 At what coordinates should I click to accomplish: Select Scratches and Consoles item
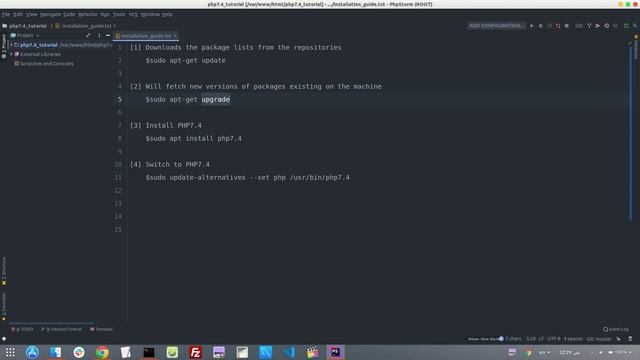[x=44, y=64]
